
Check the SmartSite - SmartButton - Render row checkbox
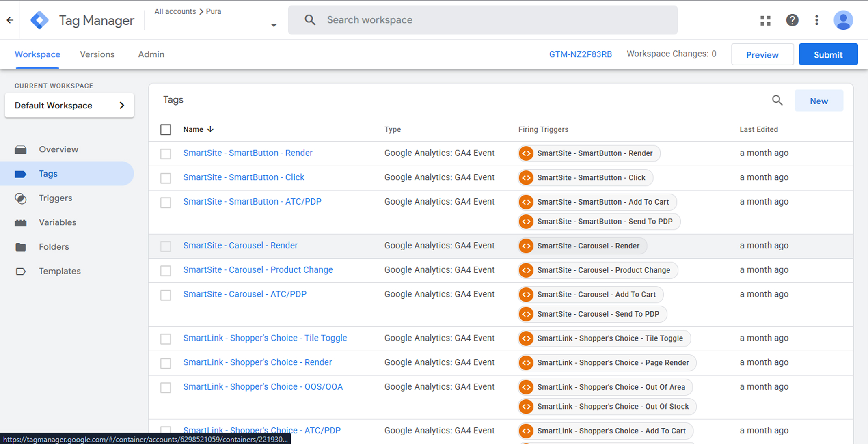point(166,154)
